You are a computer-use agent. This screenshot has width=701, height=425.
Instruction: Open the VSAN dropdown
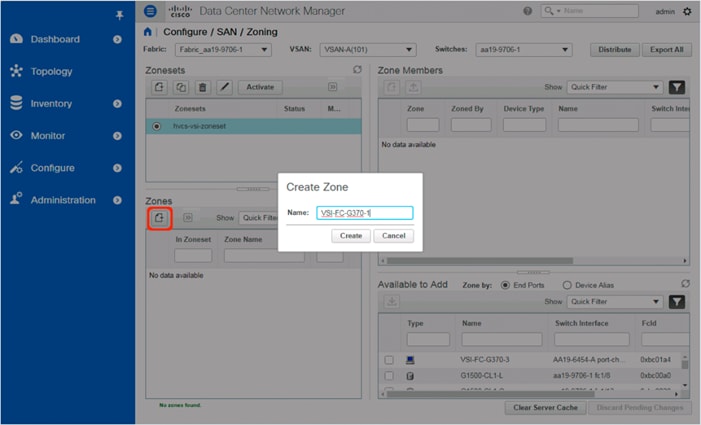[x=368, y=50]
